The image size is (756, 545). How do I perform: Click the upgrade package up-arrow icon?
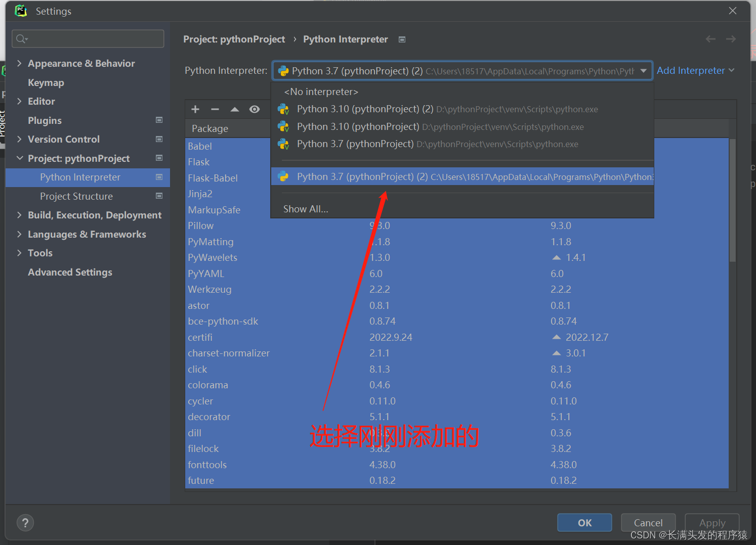pos(234,109)
